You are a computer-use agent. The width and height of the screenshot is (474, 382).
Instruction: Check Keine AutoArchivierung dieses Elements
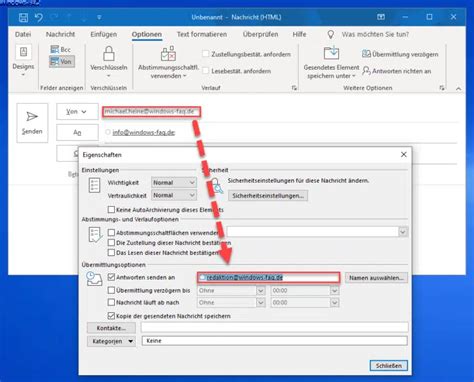[111, 210]
